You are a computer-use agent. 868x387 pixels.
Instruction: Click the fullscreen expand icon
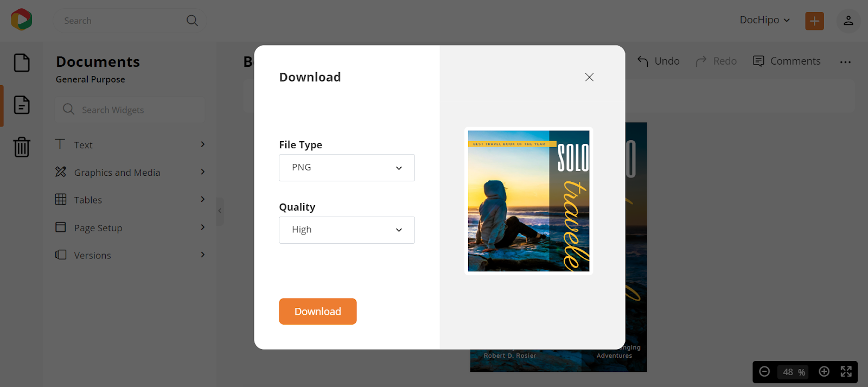coord(846,372)
